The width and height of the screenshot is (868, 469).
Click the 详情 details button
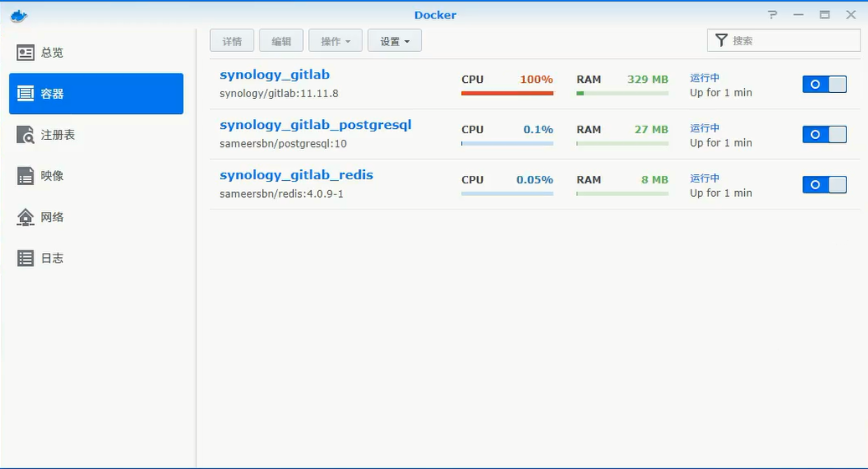(x=232, y=41)
